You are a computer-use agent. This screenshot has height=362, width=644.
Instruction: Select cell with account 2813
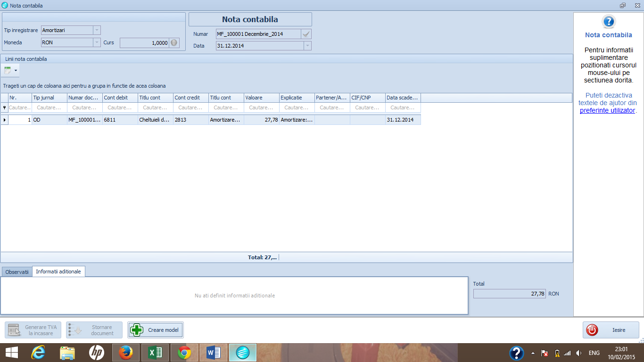pyautogui.click(x=191, y=120)
